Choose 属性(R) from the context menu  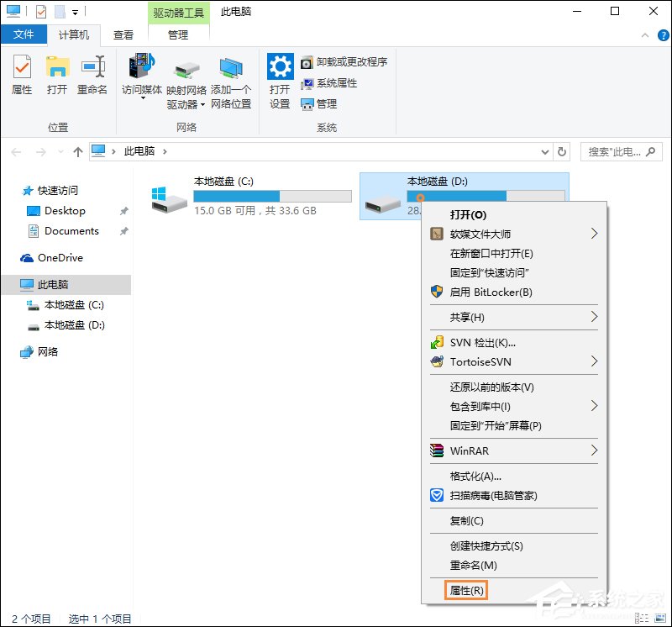(465, 591)
